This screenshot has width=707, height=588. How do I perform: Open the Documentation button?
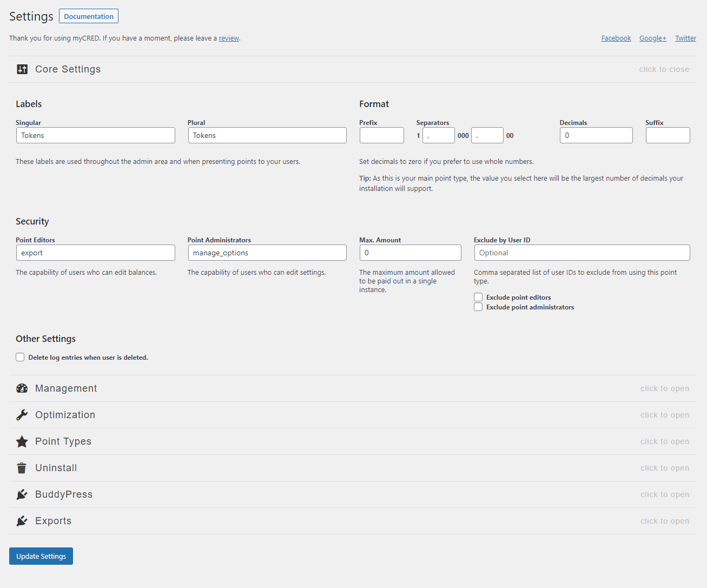click(x=89, y=16)
